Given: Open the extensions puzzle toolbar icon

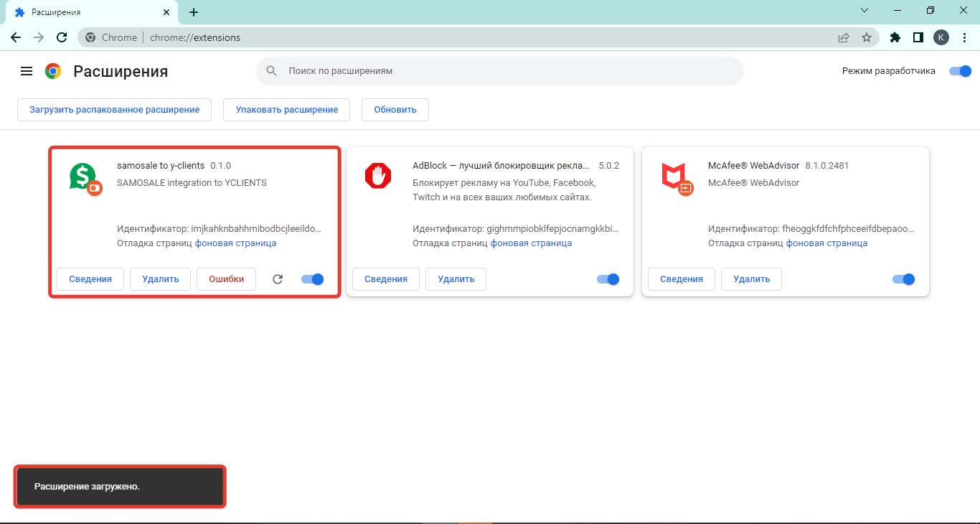Looking at the screenshot, I should pos(895,37).
